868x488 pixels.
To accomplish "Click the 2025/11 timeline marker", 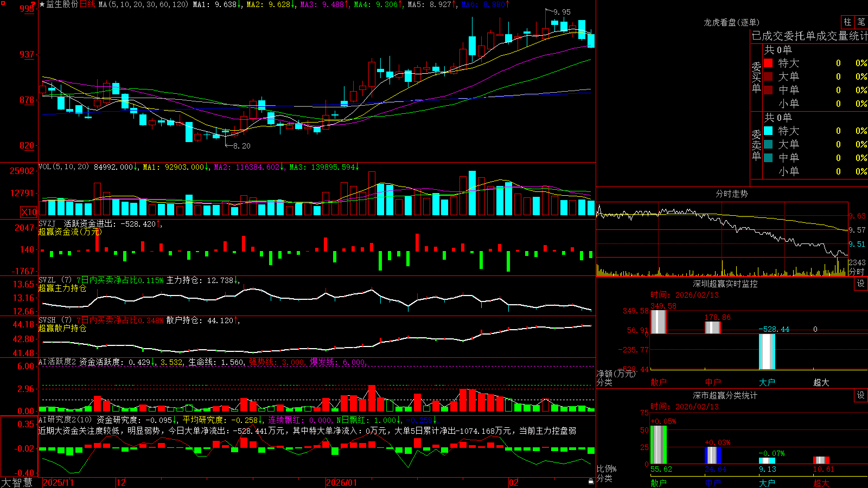I will click(59, 483).
